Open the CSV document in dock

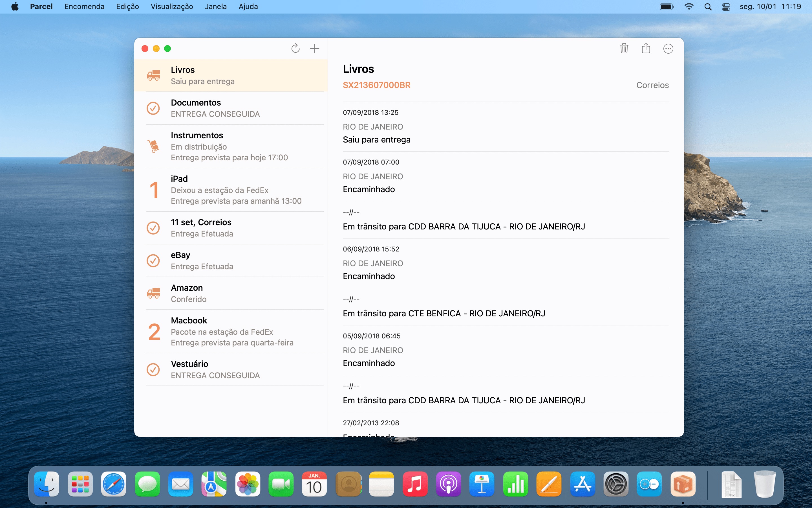(x=731, y=484)
